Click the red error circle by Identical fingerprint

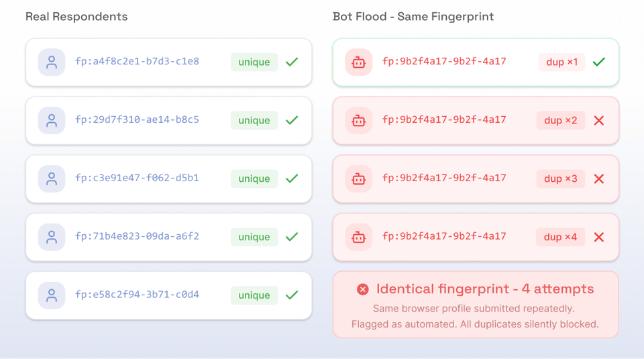[x=363, y=290]
